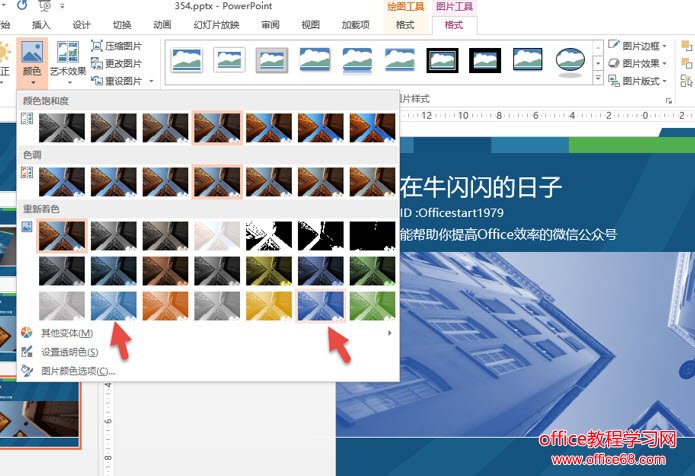Select sepia recolor thumbnail
This screenshot has height=476, width=695.
click(165, 236)
